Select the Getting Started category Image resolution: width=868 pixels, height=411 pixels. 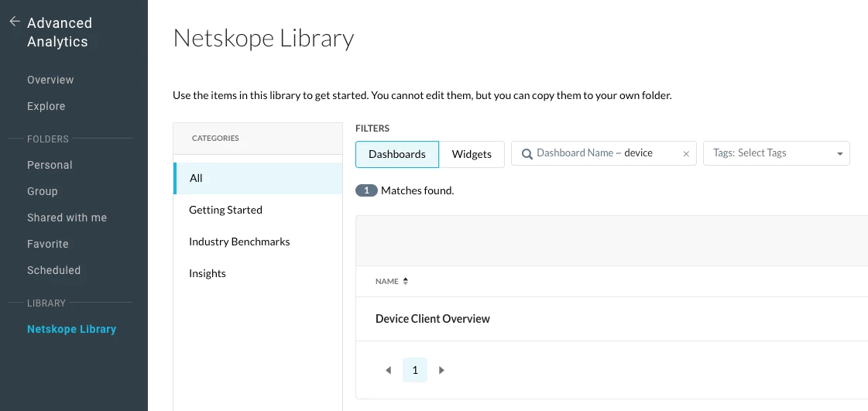(258, 211)
